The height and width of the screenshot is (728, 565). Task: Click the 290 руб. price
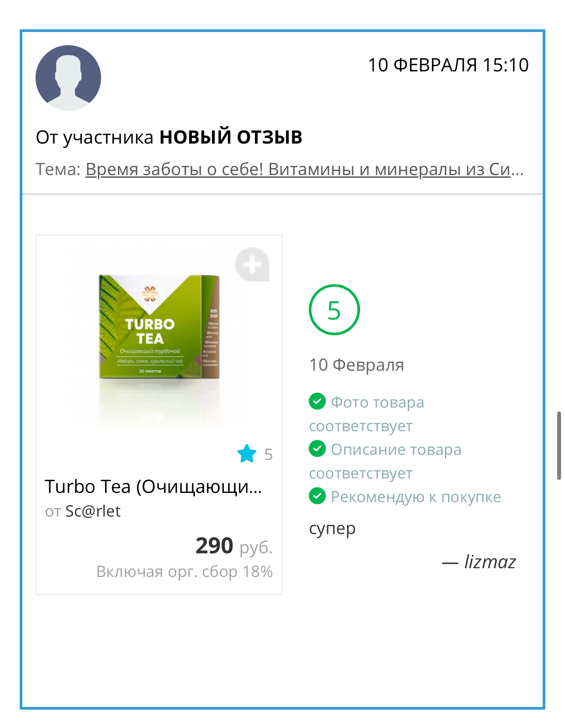[234, 546]
